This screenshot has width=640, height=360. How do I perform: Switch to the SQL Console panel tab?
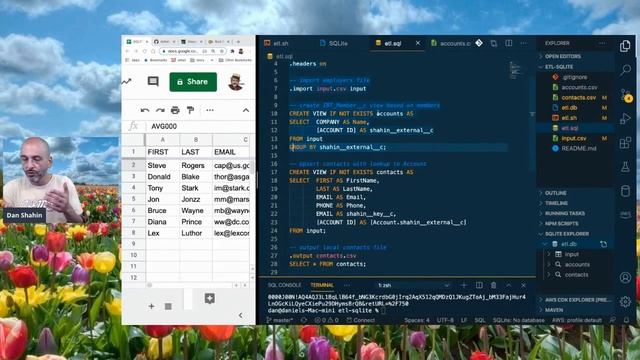(x=284, y=285)
